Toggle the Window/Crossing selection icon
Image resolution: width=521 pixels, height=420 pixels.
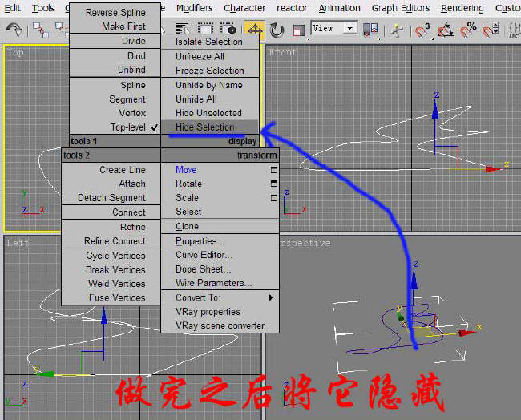[228, 30]
